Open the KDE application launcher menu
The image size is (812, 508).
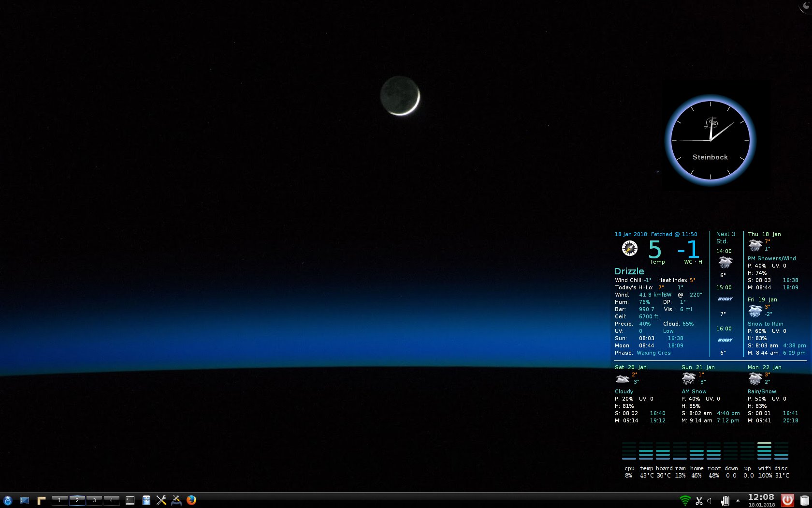point(8,501)
